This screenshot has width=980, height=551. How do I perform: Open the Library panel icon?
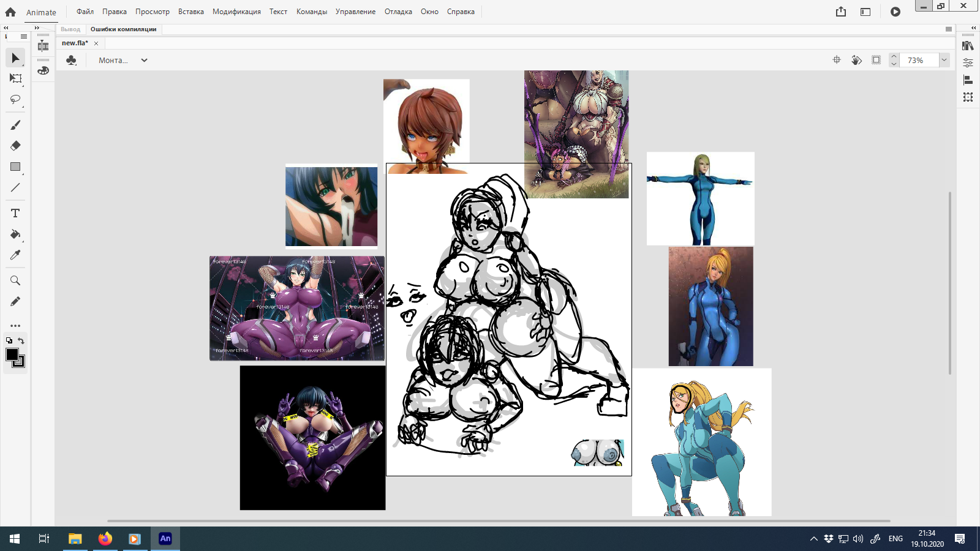coord(968,46)
